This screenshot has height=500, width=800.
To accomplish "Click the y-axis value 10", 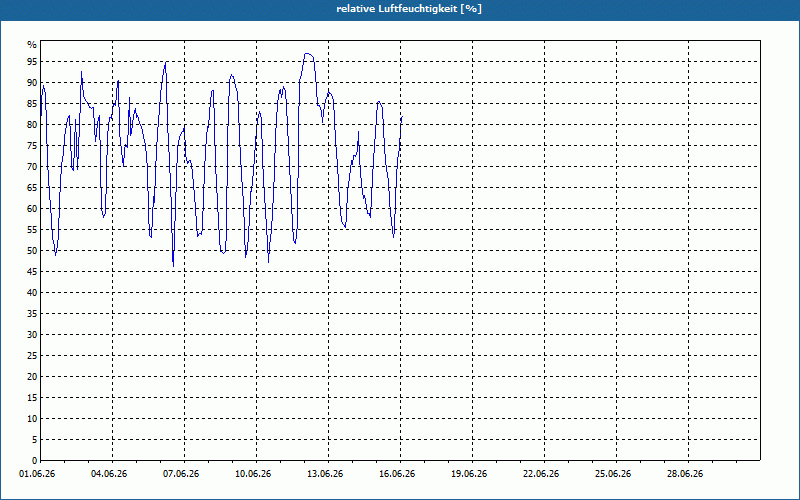I will click(x=32, y=418).
